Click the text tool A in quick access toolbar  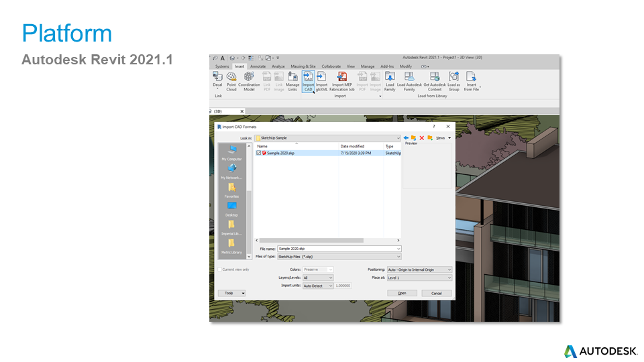pos(222,58)
